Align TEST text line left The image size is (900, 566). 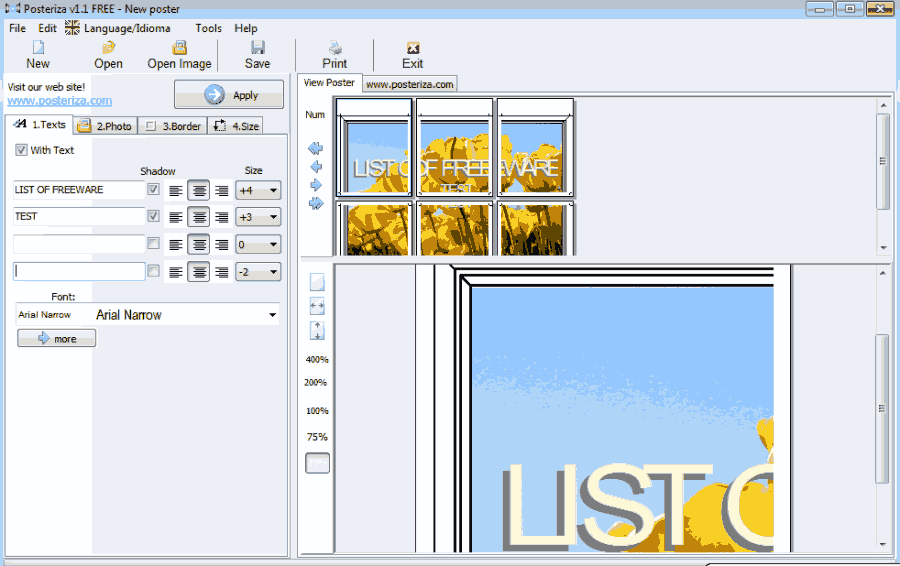(176, 217)
